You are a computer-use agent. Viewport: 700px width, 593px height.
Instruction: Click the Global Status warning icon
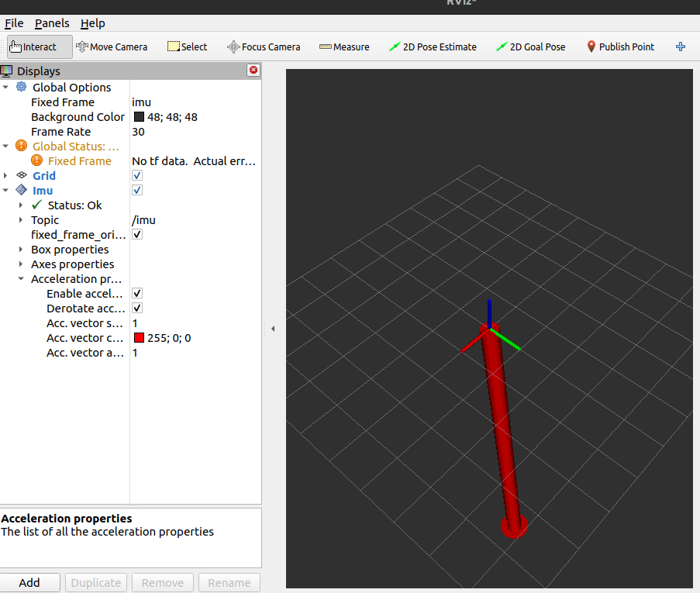21,146
